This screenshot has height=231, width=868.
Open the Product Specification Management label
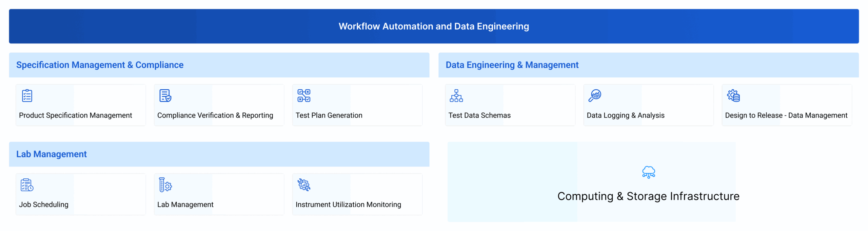click(75, 115)
